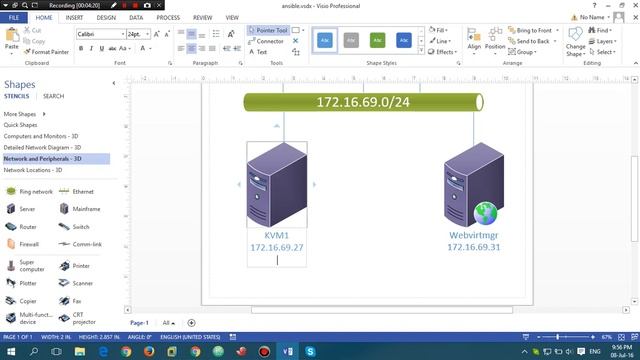Click Send to Back
Screen dimensions: 640x360
(x=529, y=41)
